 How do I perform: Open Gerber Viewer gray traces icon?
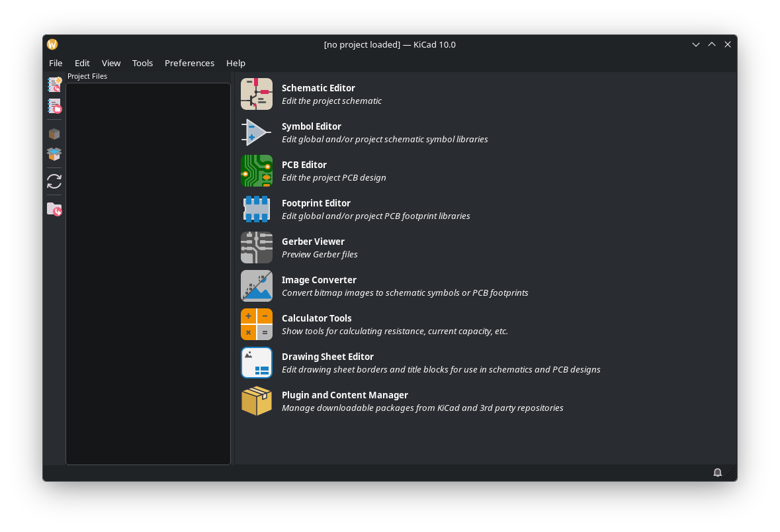tap(257, 247)
